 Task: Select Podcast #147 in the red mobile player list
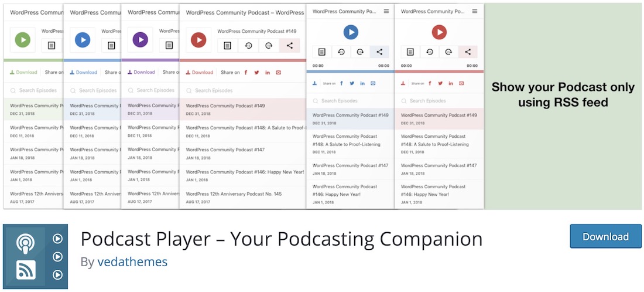[439, 169]
